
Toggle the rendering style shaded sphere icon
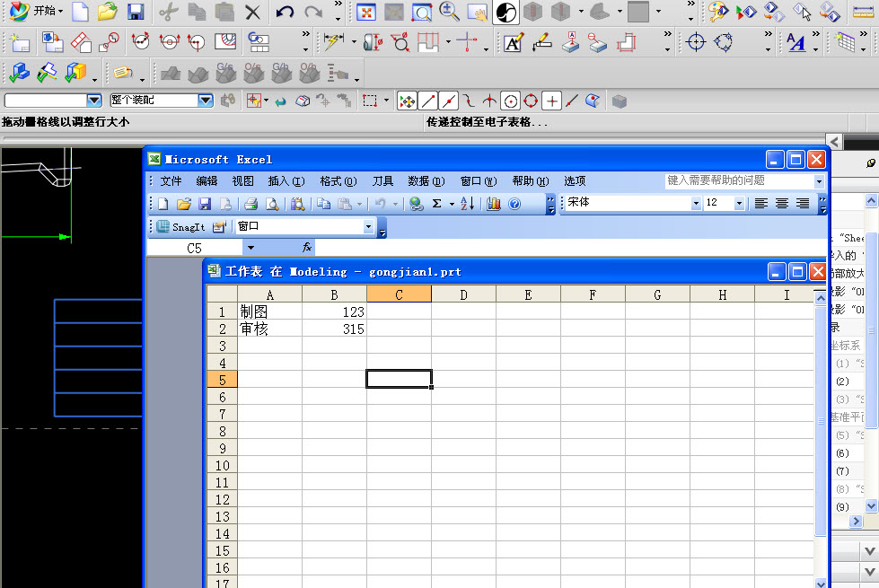(x=505, y=12)
